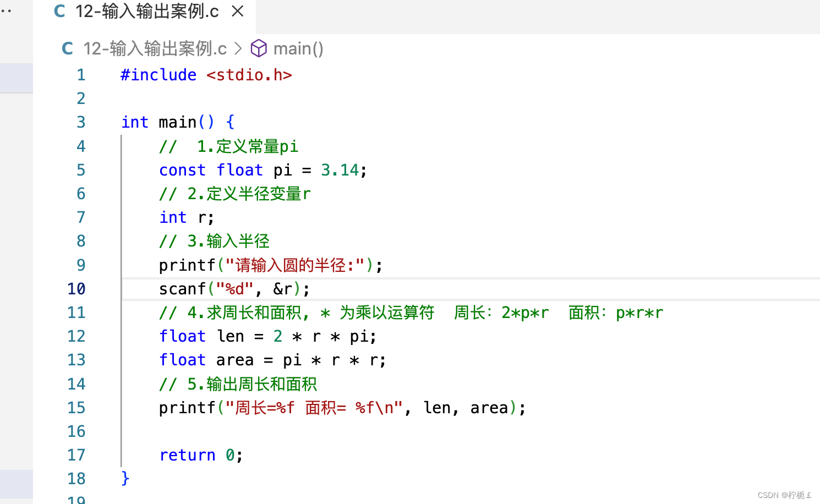Click comment '// 5.输出周长和面积'
Viewport: 820px width, 504px height.
pyautogui.click(x=238, y=384)
